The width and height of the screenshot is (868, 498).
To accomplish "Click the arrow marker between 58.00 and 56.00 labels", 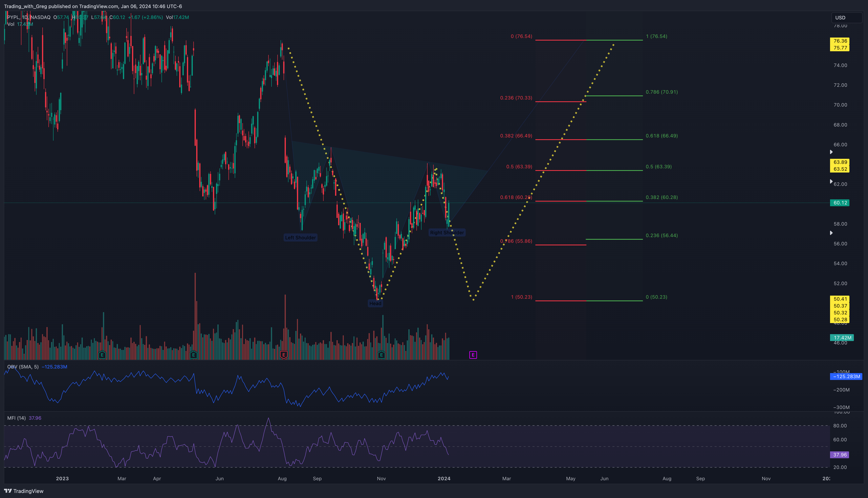I will pos(831,233).
